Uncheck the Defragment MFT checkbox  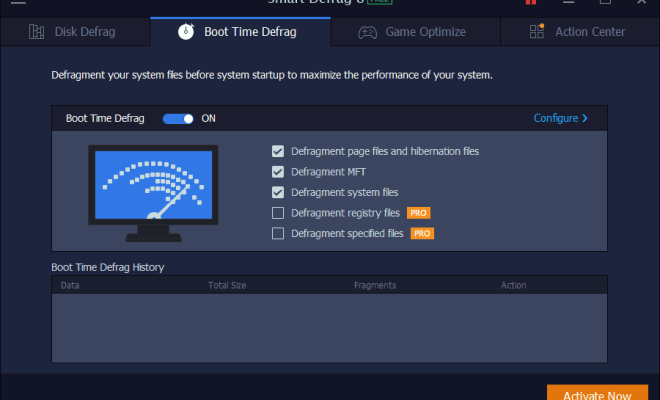pyautogui.click(x=278, y=172)
